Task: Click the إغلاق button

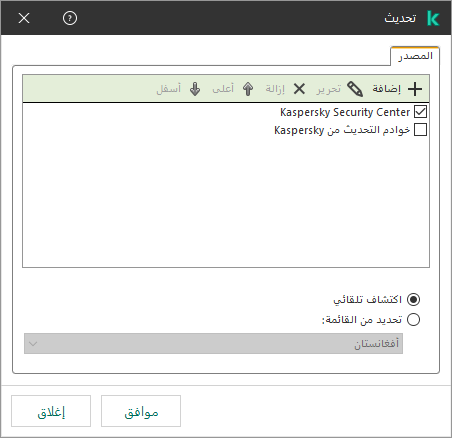Action: click(x=51, y=411)
